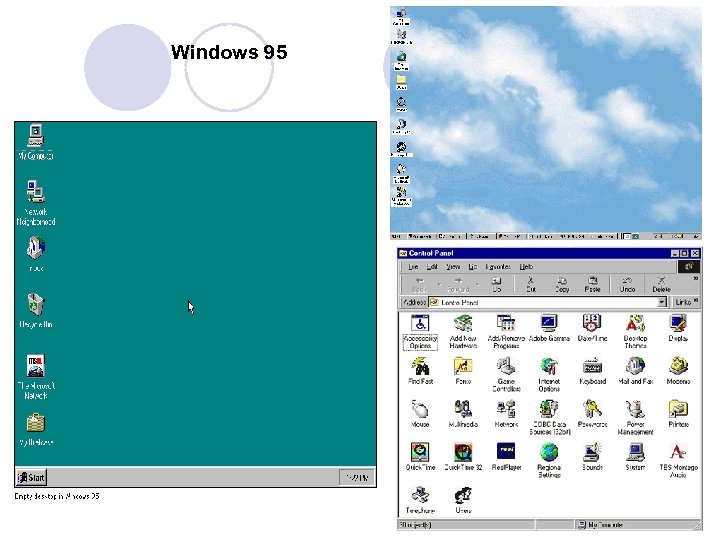This screenshot has width=720, height=540.
Task: Open Adobe Gamma in Control Panel
Action: [x=549, y=327]
